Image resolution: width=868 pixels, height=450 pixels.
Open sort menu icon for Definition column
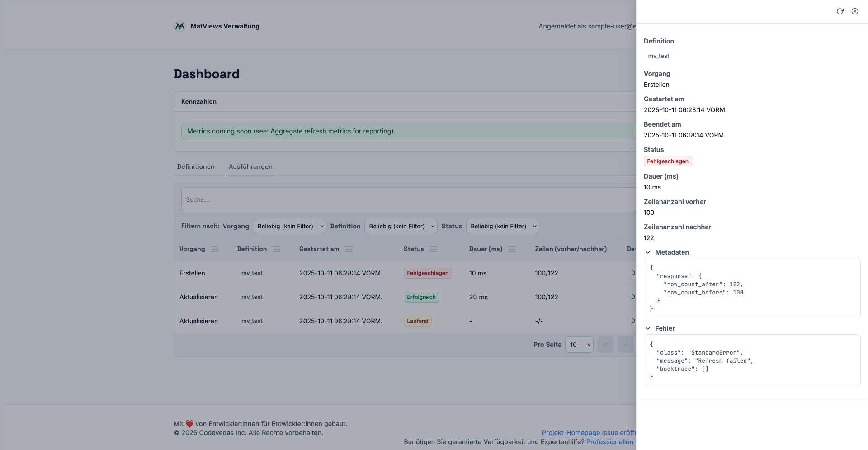(x=277, y=249)
